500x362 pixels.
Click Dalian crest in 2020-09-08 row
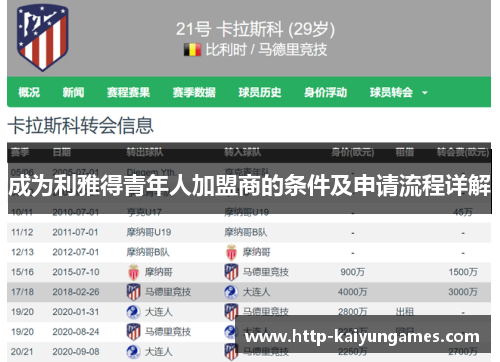[x=133, y=352]
